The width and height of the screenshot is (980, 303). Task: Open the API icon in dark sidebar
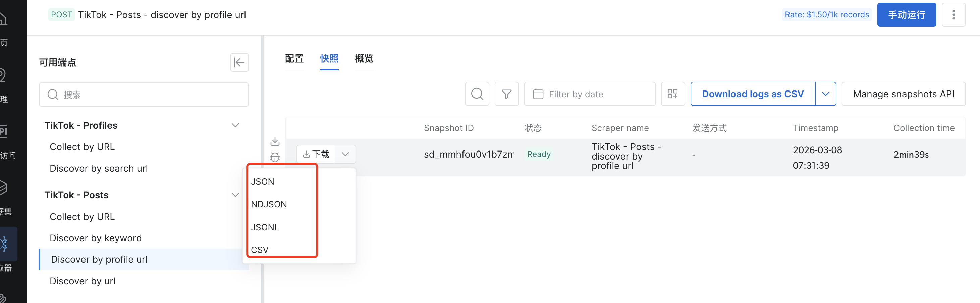point(3,131)
